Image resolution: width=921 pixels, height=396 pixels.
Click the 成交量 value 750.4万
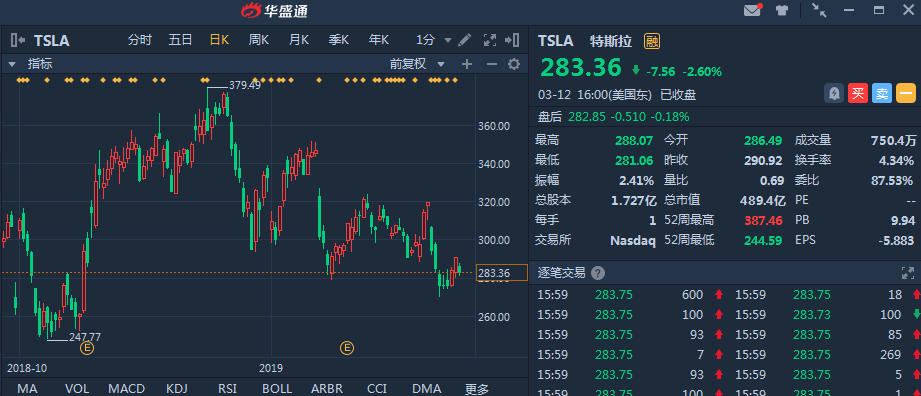tap(893, 140)
